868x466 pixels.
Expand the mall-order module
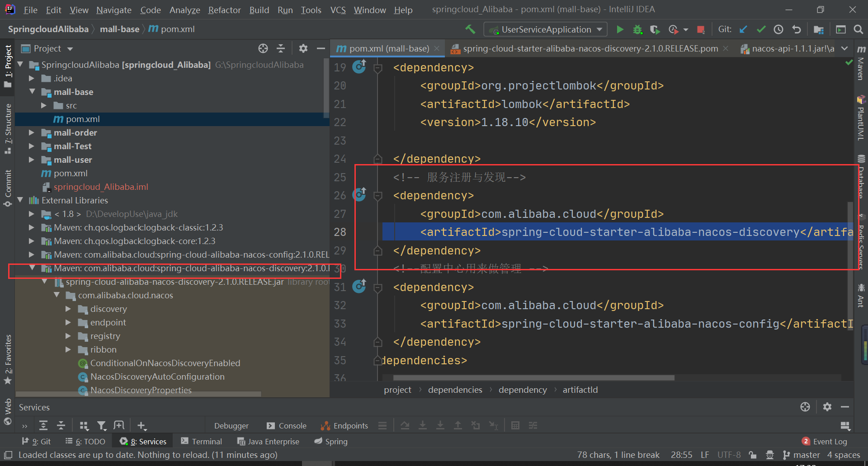click(x=32, y=132)
